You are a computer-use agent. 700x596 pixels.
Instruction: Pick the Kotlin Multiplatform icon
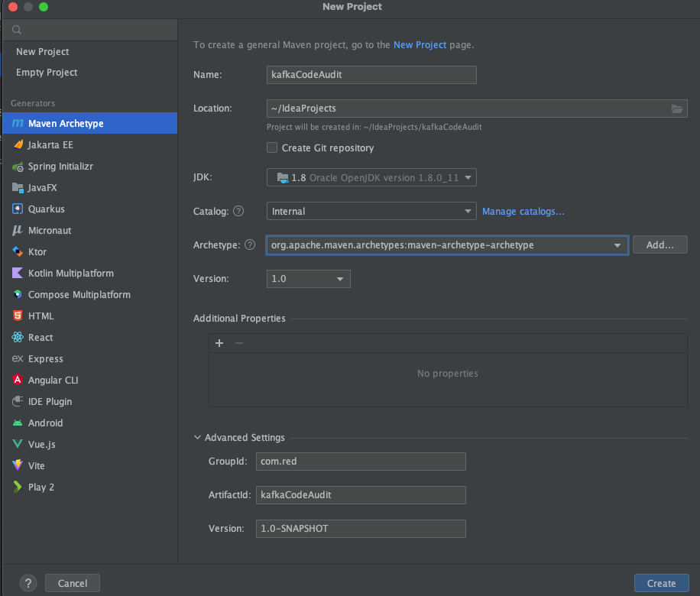point(18,274)
